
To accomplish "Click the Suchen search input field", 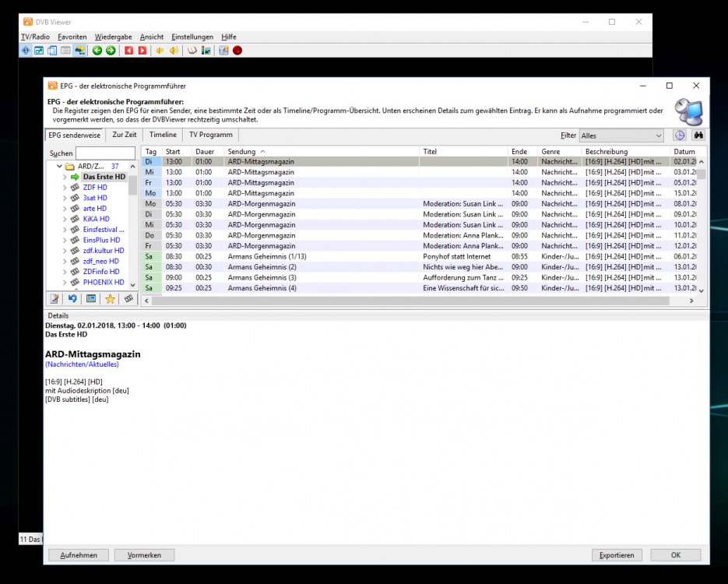I will pyautogui.click(x=105, y=153).
